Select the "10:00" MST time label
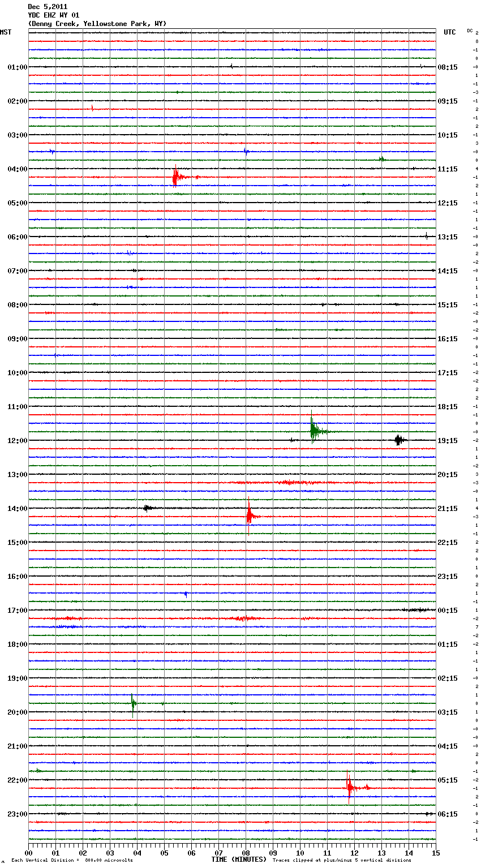The width and height of the screenshot is (481, 868). [x=18, y=373]
